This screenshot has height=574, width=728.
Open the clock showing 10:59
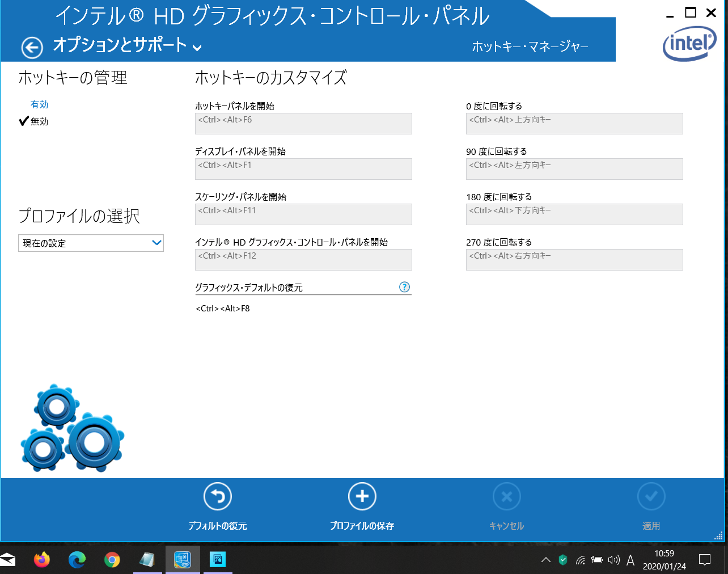[664, 560]
